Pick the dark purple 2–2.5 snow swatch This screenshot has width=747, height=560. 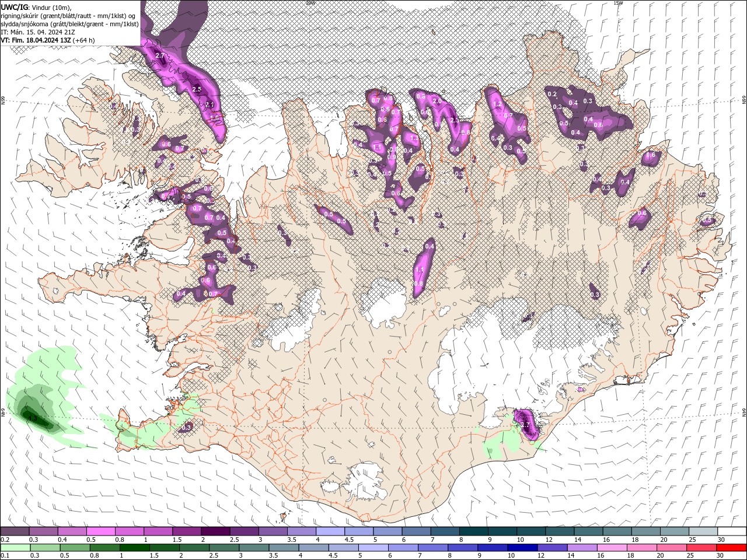click(x=215, y=531)
